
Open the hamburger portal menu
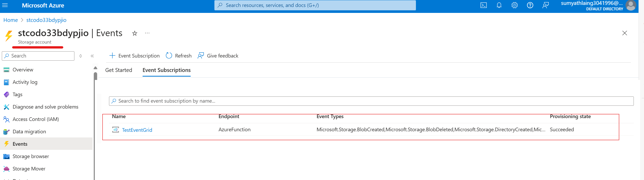(5, 5)
